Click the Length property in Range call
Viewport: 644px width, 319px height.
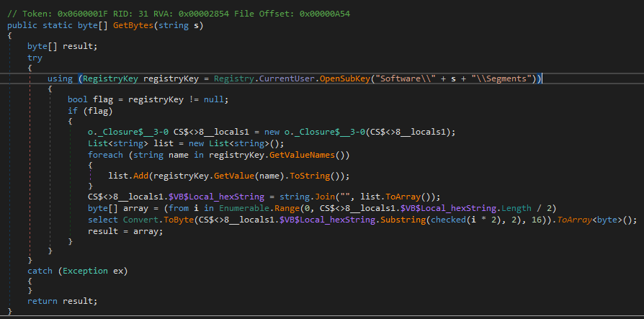point(516,208)
